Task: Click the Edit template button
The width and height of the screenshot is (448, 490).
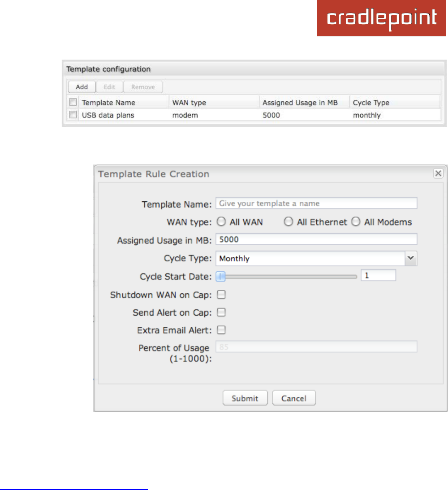Action: (x=109, y=87)
